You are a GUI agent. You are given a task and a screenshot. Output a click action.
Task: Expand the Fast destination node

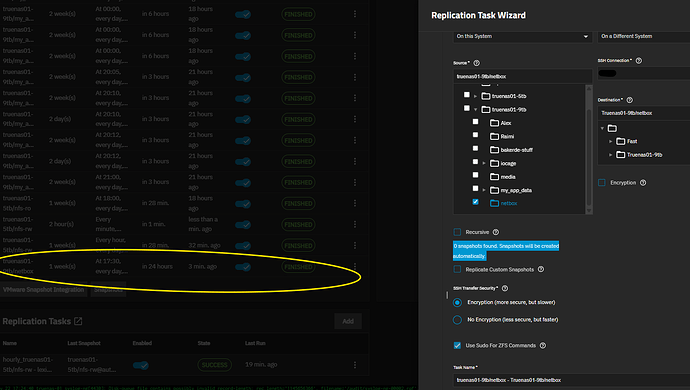(x=610, y=141)
